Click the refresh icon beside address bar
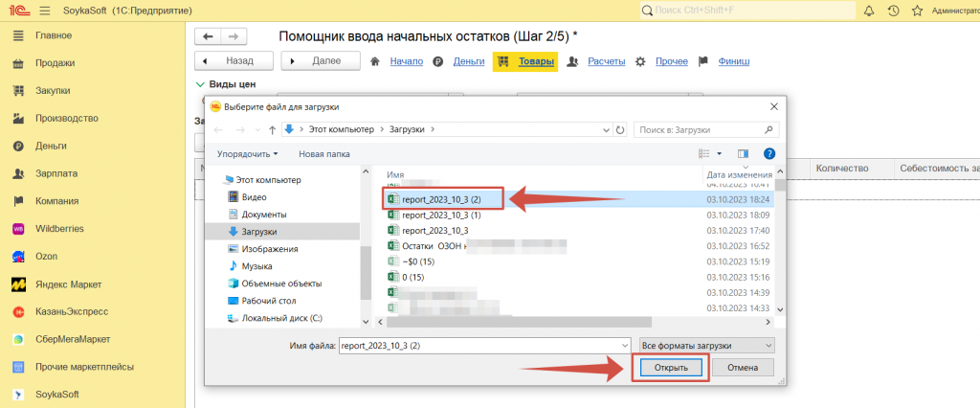Screen dimensions: 980x408 click(x=622, y=128)
